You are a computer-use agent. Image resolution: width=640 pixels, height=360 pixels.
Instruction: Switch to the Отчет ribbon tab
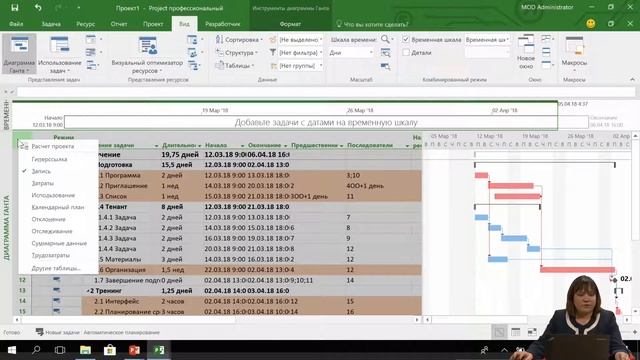(x=119, y=24)
